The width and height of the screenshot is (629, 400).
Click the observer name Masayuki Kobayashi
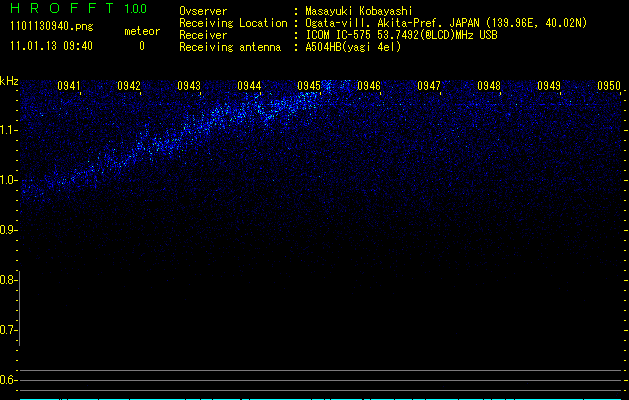pyautogui.click(x=359, y=11)
